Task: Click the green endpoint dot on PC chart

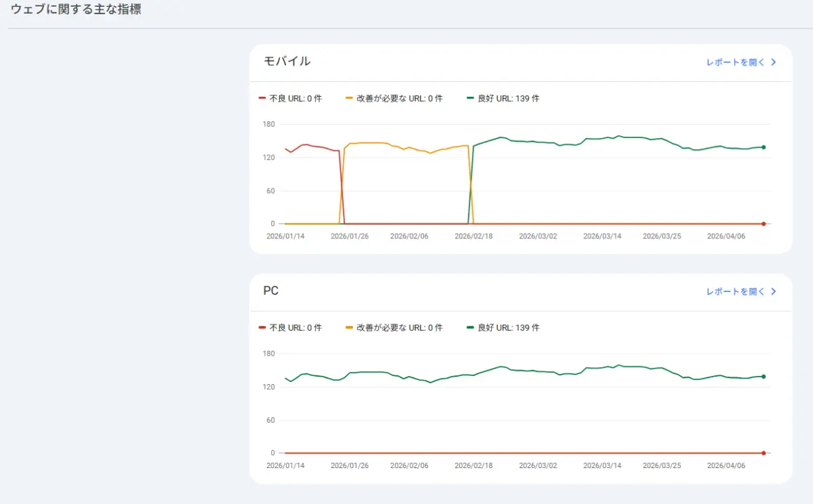Action: pos(764,377)
